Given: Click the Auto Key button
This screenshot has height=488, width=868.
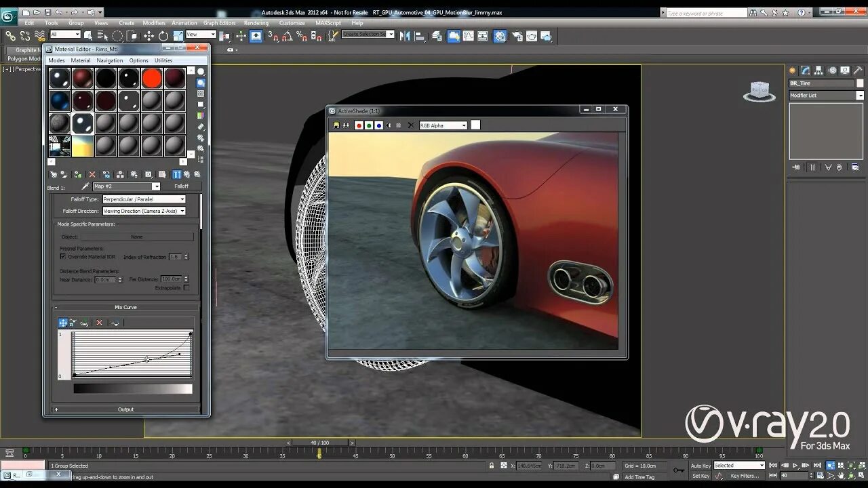Looking at the screenshot, I should tap(701, 466).
